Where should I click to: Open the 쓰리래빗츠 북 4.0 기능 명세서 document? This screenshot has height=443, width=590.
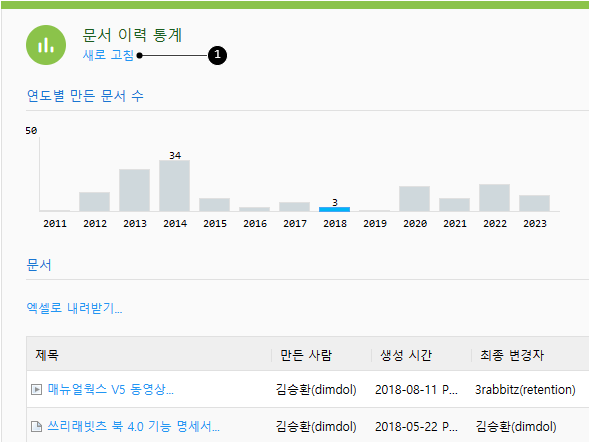pyautogui.click(x=134, y=426)
